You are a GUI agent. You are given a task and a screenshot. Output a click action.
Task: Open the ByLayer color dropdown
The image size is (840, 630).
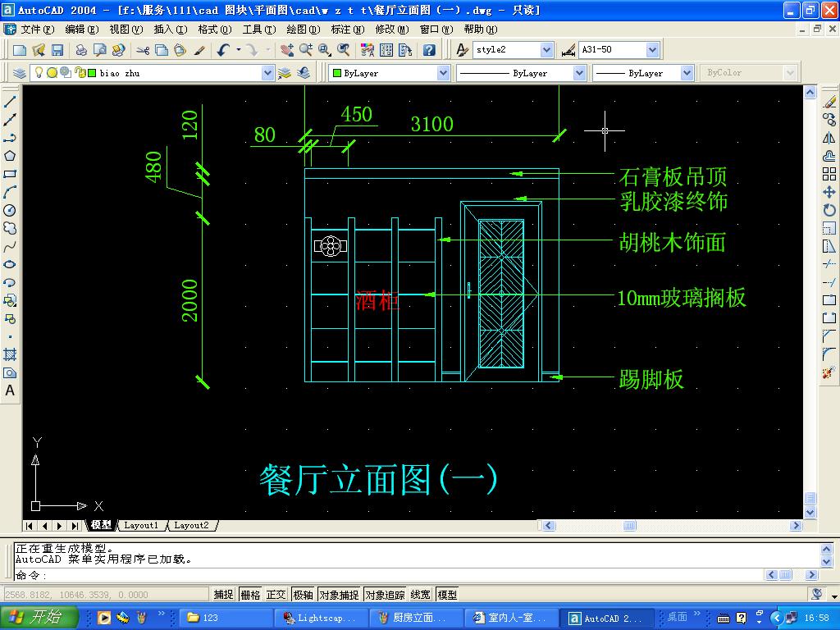pyautogui.click(x=443, y=73)
